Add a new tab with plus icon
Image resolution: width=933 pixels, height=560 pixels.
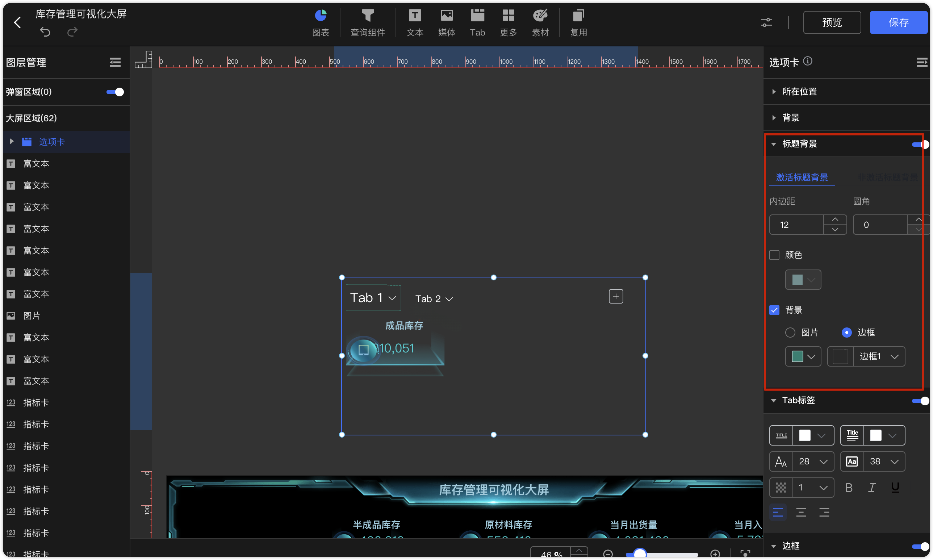point(616,296)
